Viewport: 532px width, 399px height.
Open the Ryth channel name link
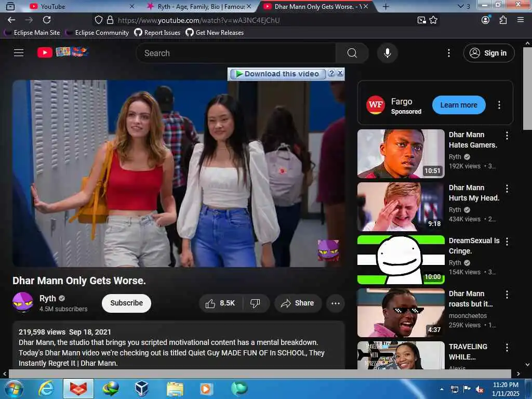[47, 298]
